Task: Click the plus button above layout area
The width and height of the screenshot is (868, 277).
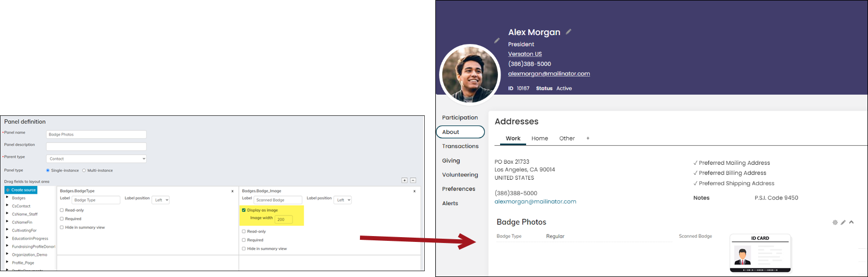Action: (405, 180)
